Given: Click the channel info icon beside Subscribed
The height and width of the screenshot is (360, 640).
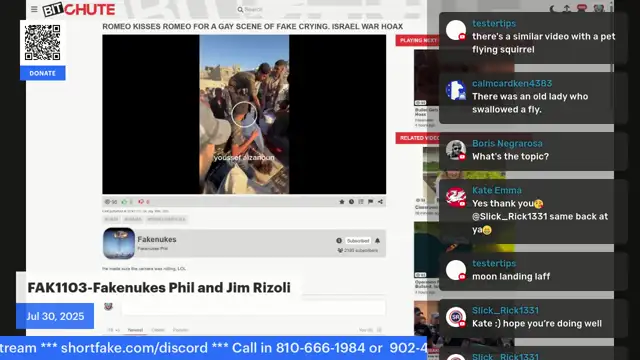Looking at the screenshot, I should [339, 241].
